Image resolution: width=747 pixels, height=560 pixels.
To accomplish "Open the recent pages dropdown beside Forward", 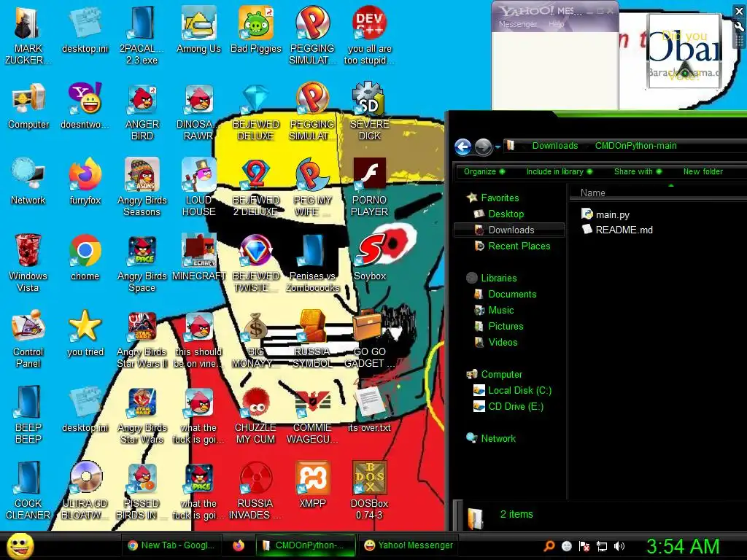I will coord(498,147).
